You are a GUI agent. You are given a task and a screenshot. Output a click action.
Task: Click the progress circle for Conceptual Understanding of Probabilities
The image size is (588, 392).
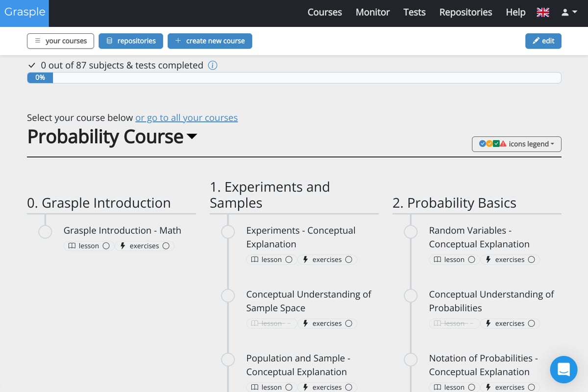[411, 295]
